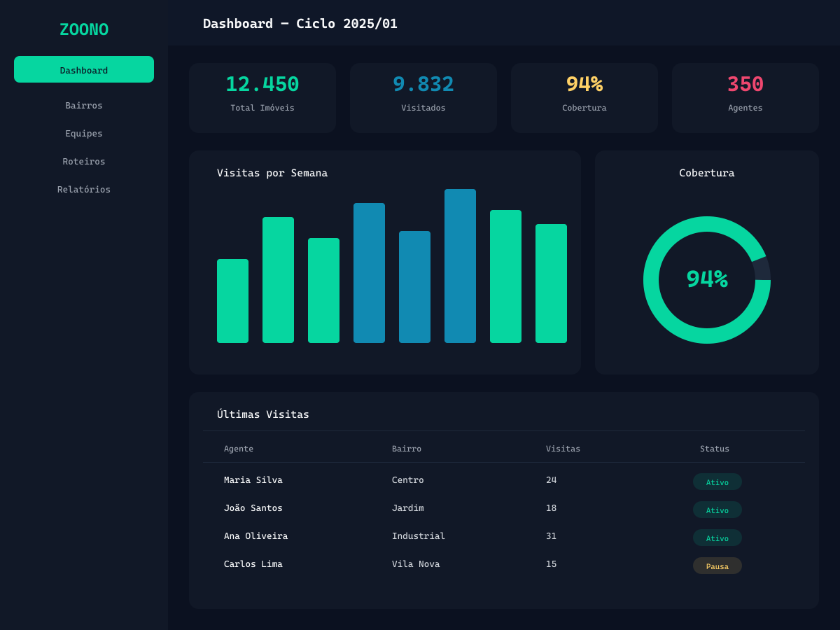
Task: Click the Últimas Visitas panel title
Action: (x=263, y=414)
